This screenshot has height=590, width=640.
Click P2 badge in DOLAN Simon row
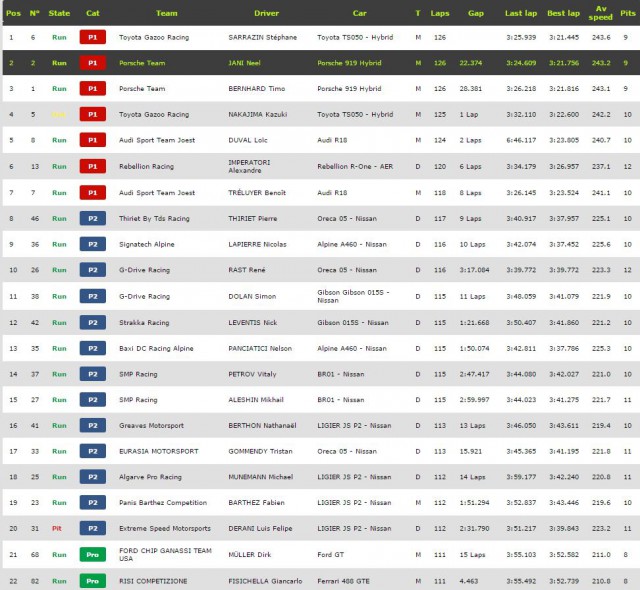point(93,296)
